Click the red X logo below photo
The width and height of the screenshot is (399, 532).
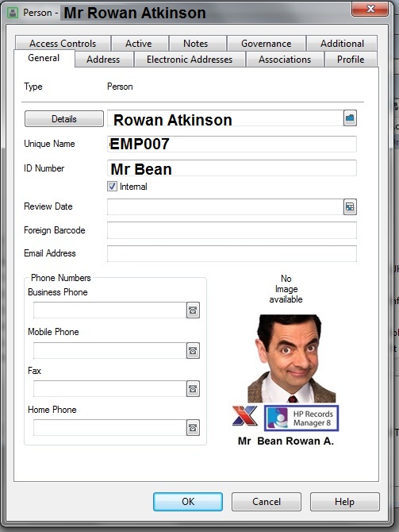245,415
